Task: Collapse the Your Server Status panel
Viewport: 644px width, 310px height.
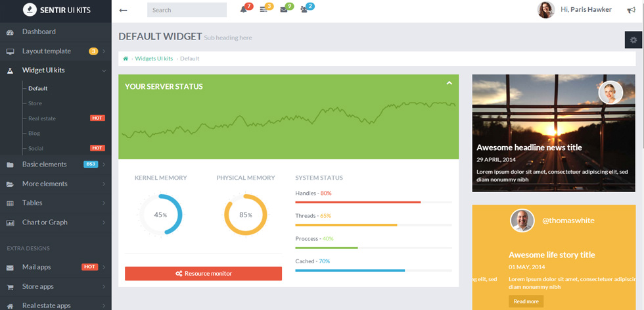Action: 449,83
